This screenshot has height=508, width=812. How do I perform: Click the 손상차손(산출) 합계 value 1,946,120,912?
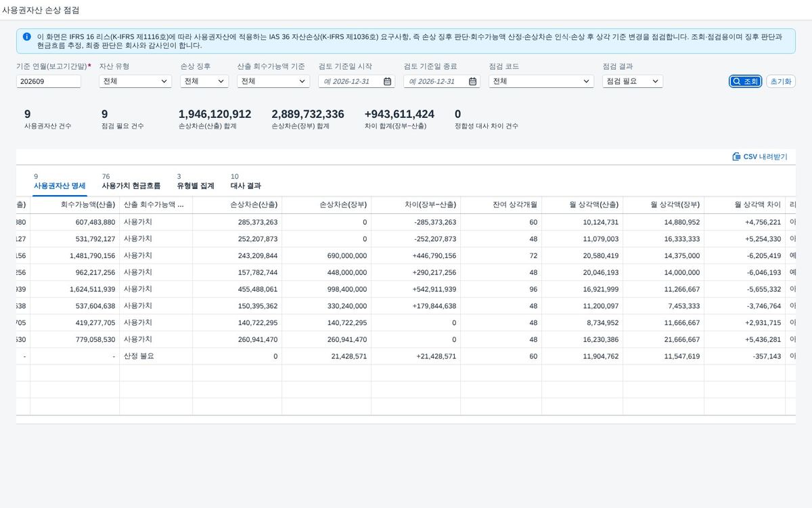tap(215, 114)
